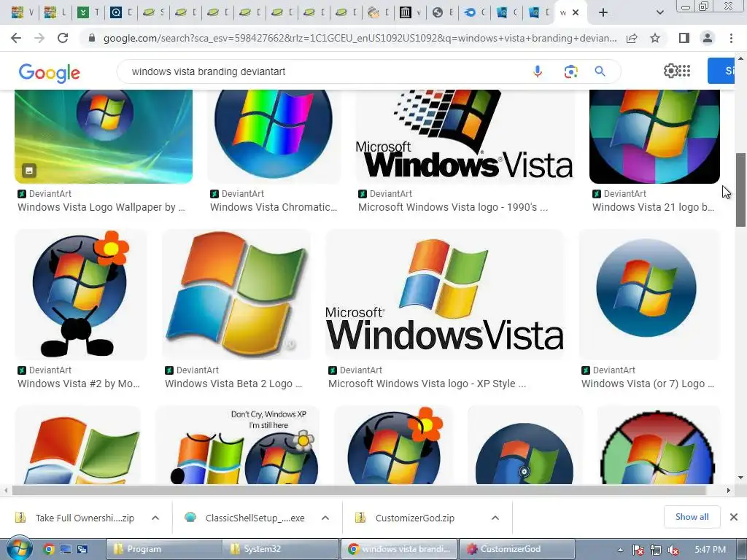Show hidden tray icons
This screenshot has width=747, height=560.
(x=620, y=550)
